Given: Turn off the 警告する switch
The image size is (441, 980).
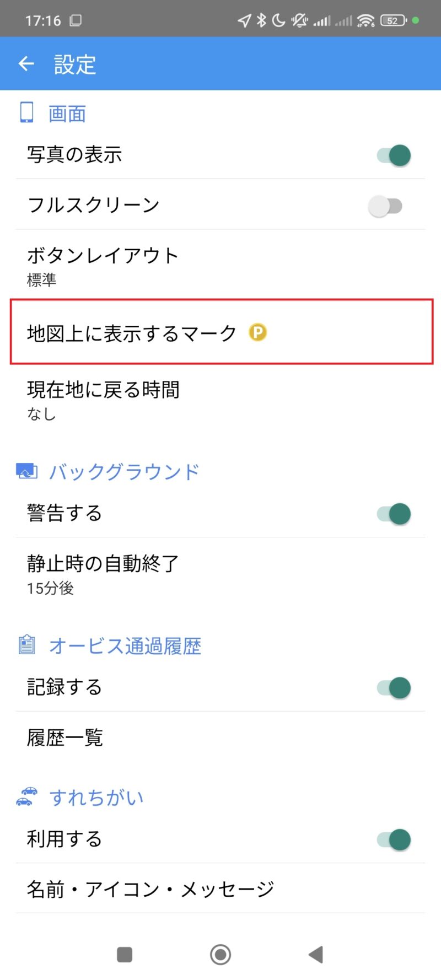Looking at the screenshot, I should (394, 514).
